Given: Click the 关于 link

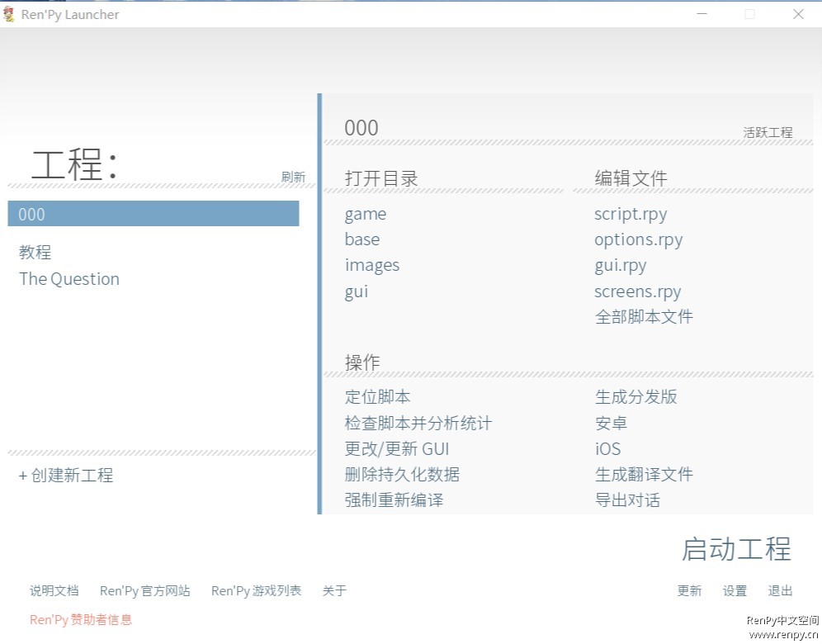Looking at the screenshot, I should click(334, 591).
